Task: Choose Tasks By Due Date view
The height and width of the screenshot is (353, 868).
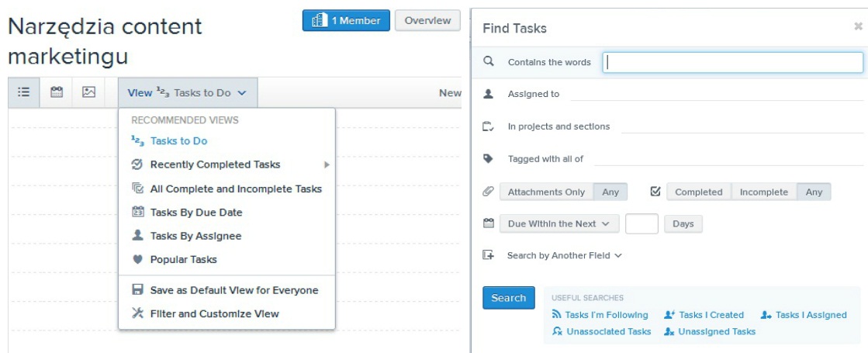Action: pyautogui.click(x=196, y=212)
